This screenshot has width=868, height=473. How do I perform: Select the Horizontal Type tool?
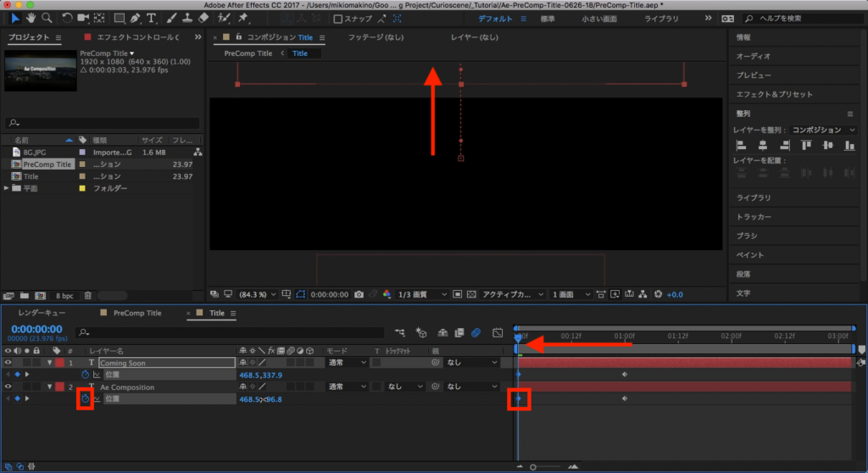(x=152, y=18)
